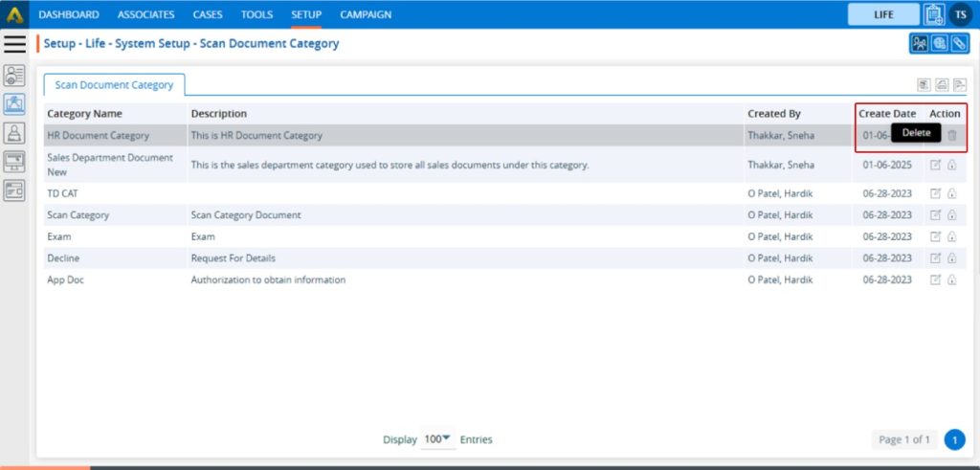This screenshot has height=470, width=980.
Task: Go to page 1 using pagination button
Action: tap(954, 439)
